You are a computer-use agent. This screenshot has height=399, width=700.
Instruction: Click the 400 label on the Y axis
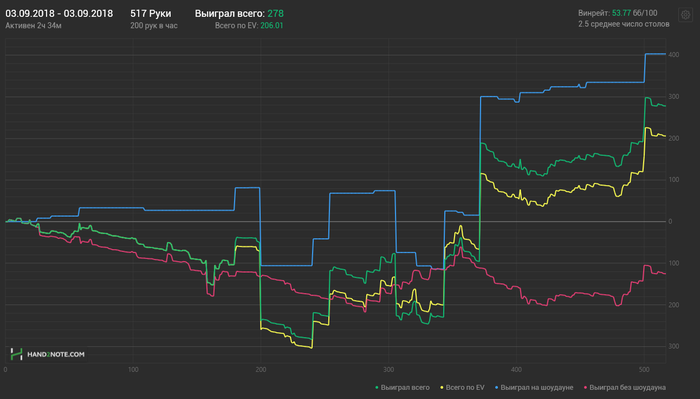674,55
